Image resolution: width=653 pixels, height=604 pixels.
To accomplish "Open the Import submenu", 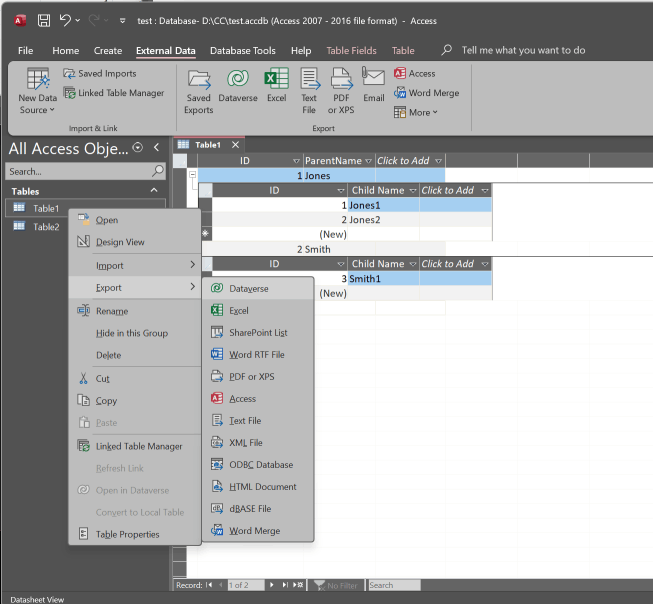I will [135, 265].
